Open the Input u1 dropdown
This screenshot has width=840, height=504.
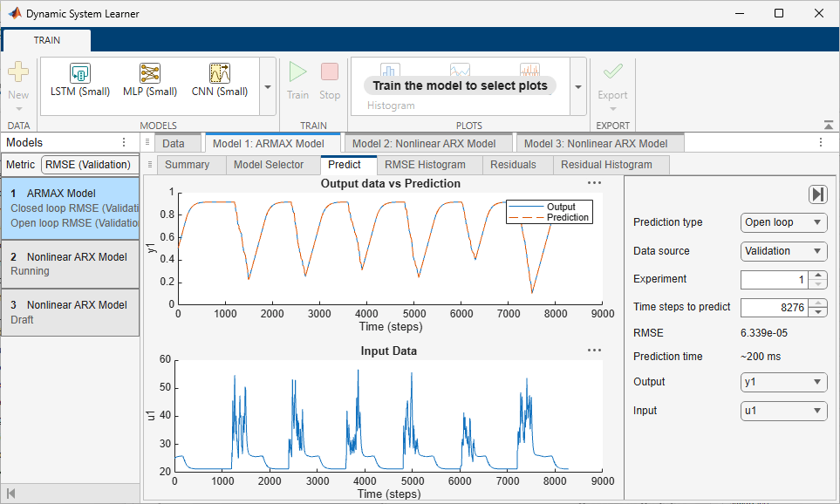click(x=784, y=411)
